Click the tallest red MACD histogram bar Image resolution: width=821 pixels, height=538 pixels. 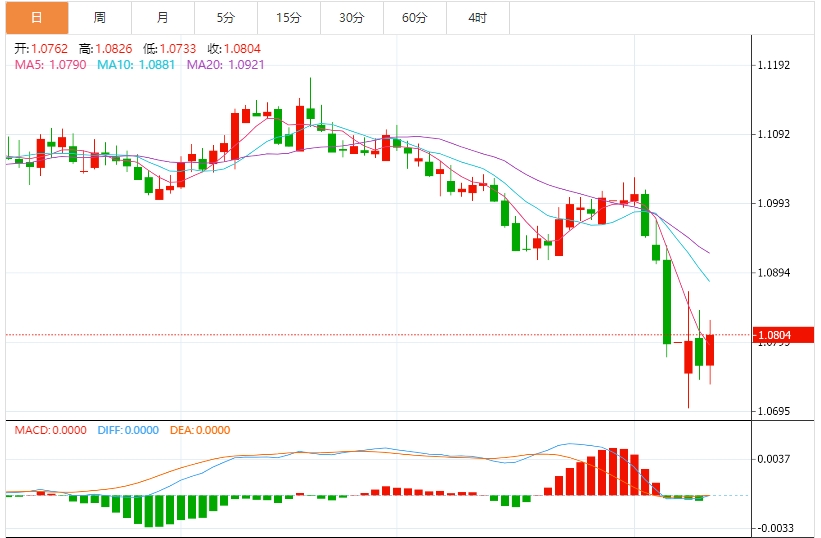613,472
